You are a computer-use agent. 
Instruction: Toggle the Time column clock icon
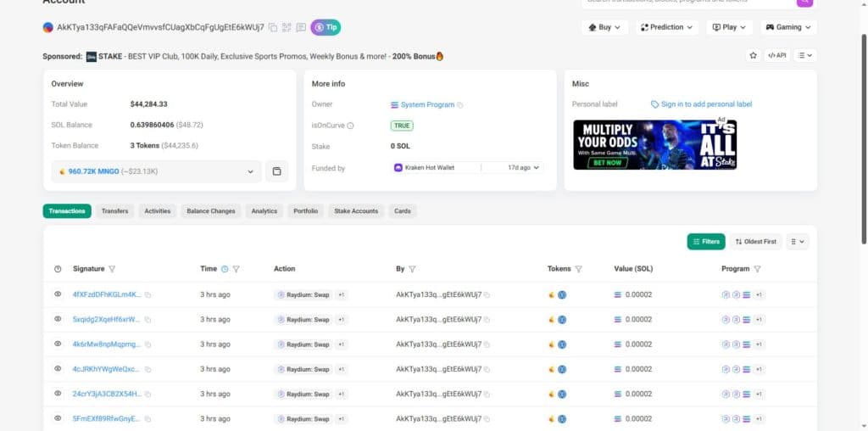224,269
